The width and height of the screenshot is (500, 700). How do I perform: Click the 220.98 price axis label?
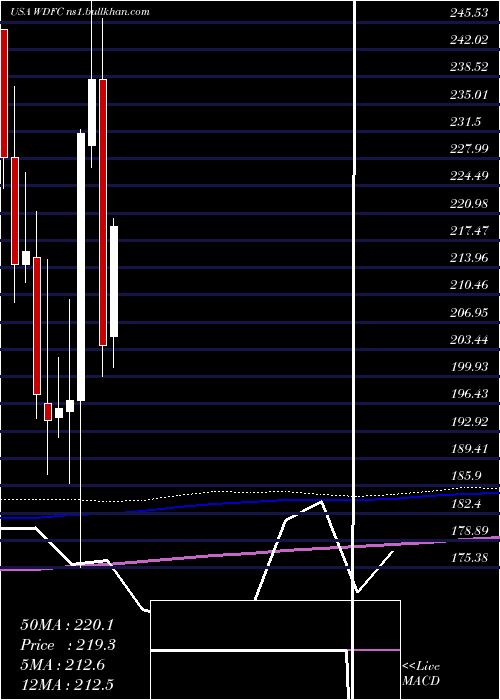coord(469,204)
